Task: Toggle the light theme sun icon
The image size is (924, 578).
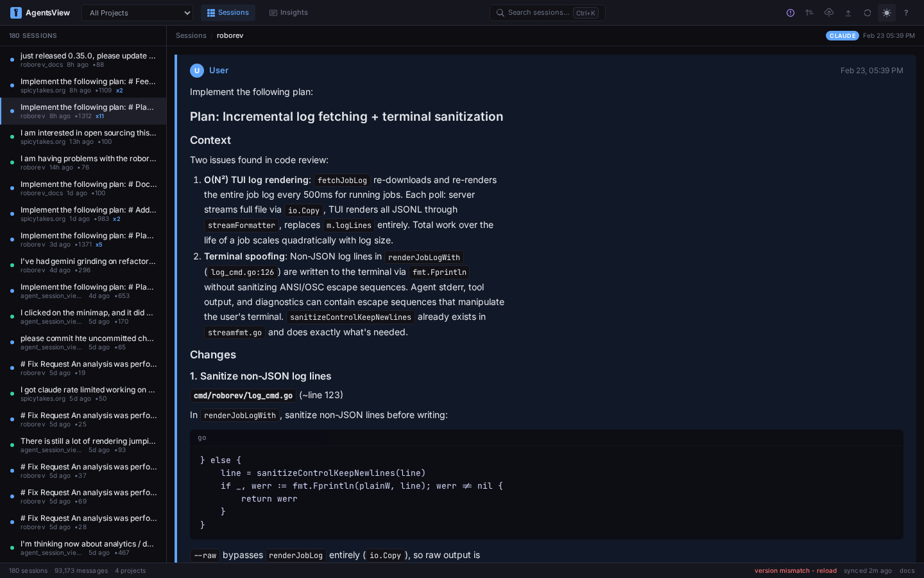Action: pos(887,13)
